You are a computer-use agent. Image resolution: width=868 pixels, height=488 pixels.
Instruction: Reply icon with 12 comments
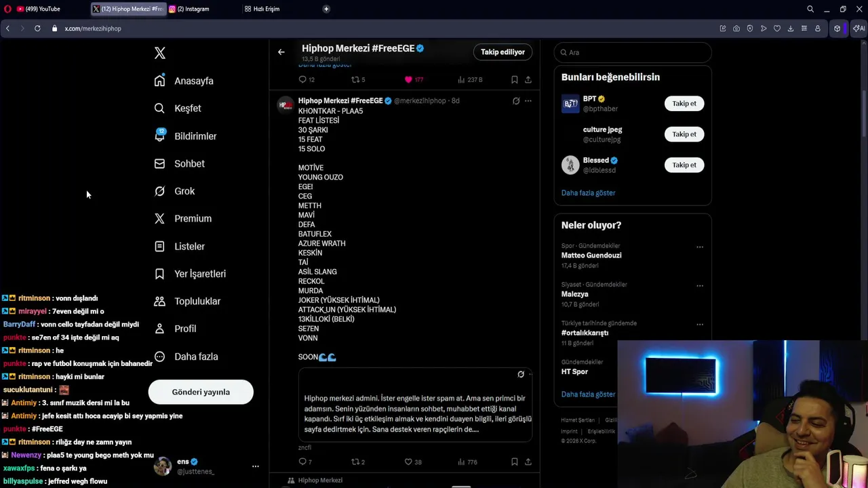(307, 79)
